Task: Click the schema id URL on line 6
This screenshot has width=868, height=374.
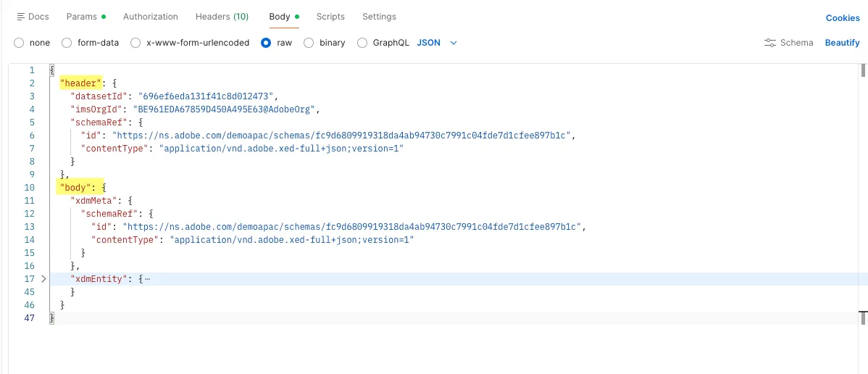Action: pyautogui.click(x=341, y=136)
